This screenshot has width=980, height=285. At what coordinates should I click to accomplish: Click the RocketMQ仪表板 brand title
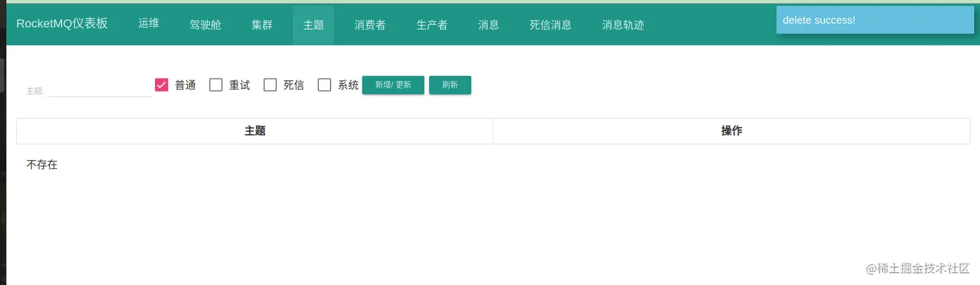[x=62, y=24]
